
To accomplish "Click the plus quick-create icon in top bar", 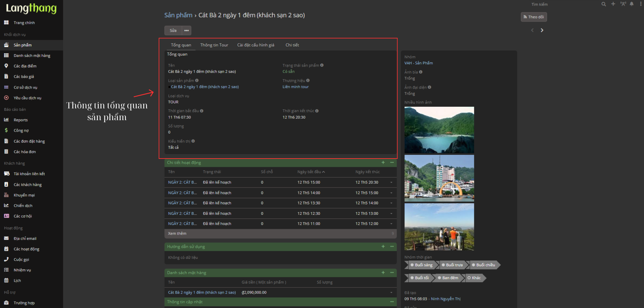I will click(613, 4).
